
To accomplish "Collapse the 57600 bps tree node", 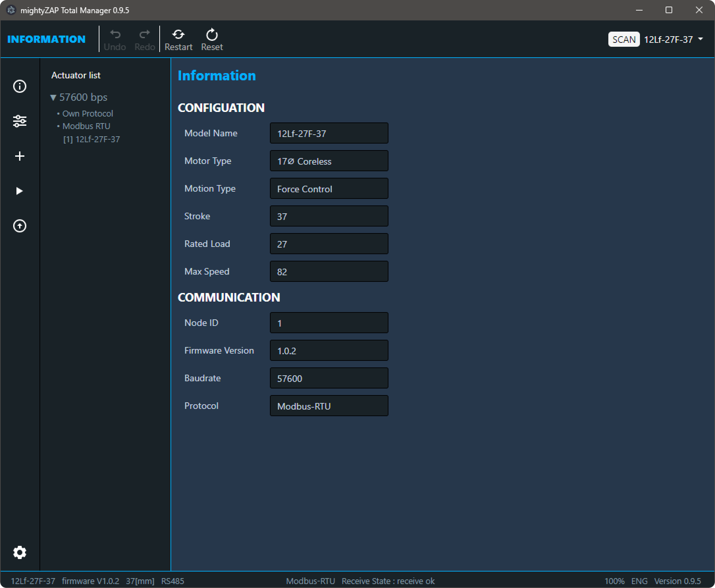I will click(53, 97).
